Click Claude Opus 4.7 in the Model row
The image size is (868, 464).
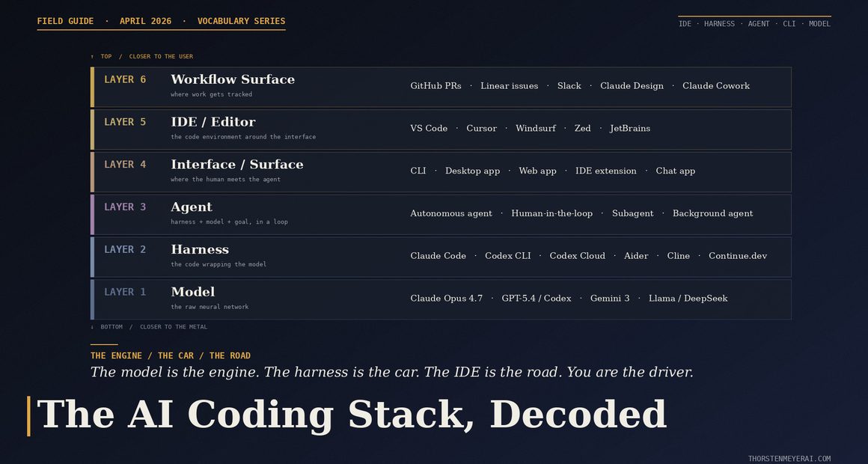coord(446,299)
